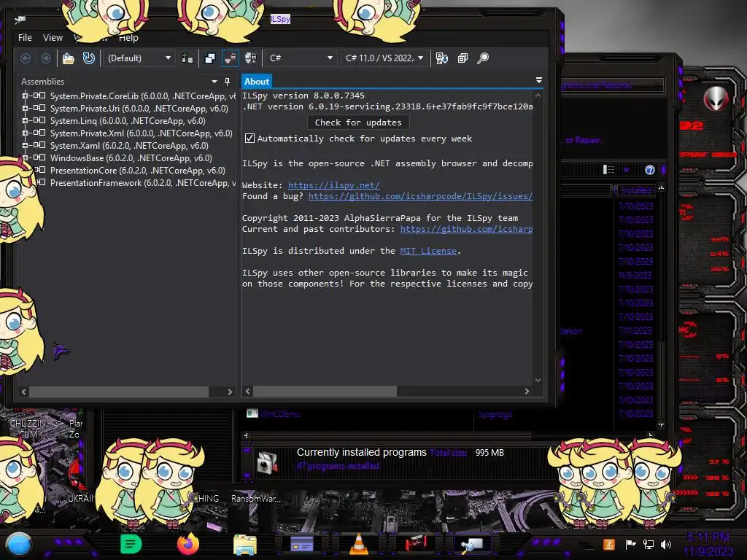Click the Assemblies panel horizontal scrollbar thumb
This screenshot has height=560, width=747.
[119, 392]
